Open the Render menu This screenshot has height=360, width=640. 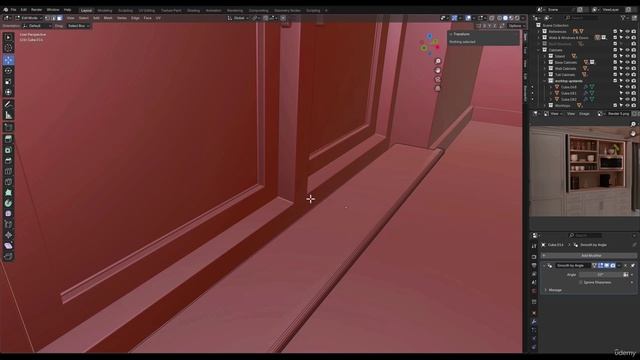[37, 10]
